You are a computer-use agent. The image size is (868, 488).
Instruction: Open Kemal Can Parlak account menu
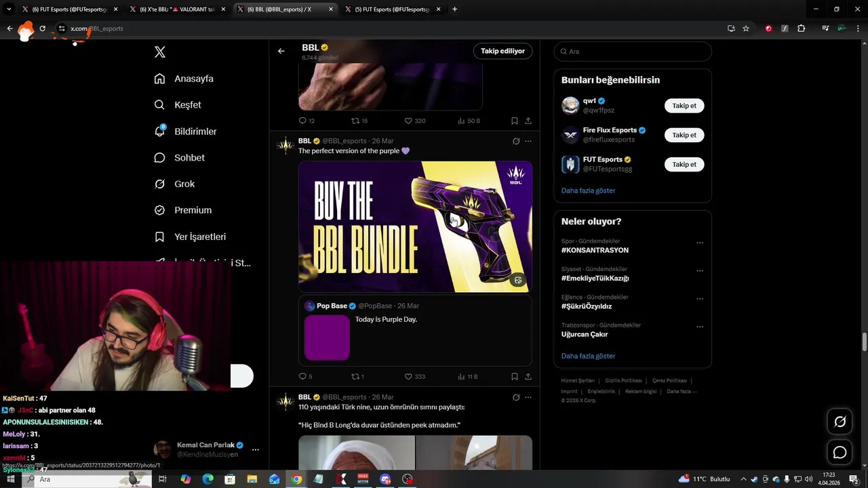tap(256, 449)
